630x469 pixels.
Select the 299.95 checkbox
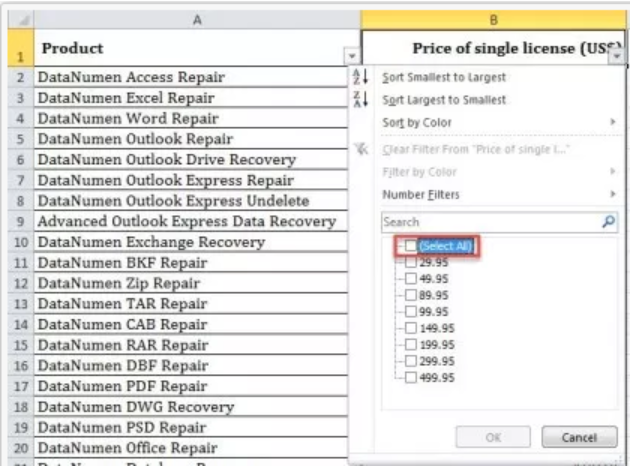[x=411, y=361]
